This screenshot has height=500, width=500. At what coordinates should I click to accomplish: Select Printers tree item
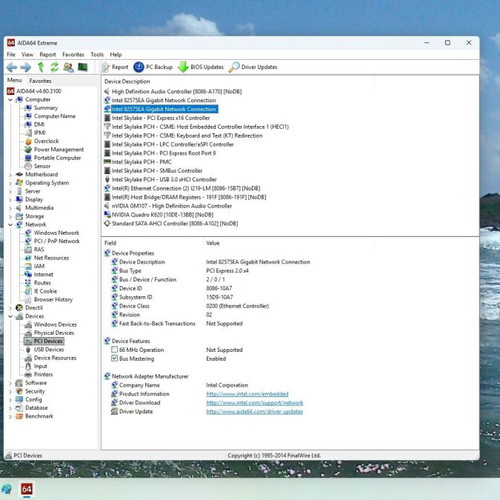click(x=43, y=374)
